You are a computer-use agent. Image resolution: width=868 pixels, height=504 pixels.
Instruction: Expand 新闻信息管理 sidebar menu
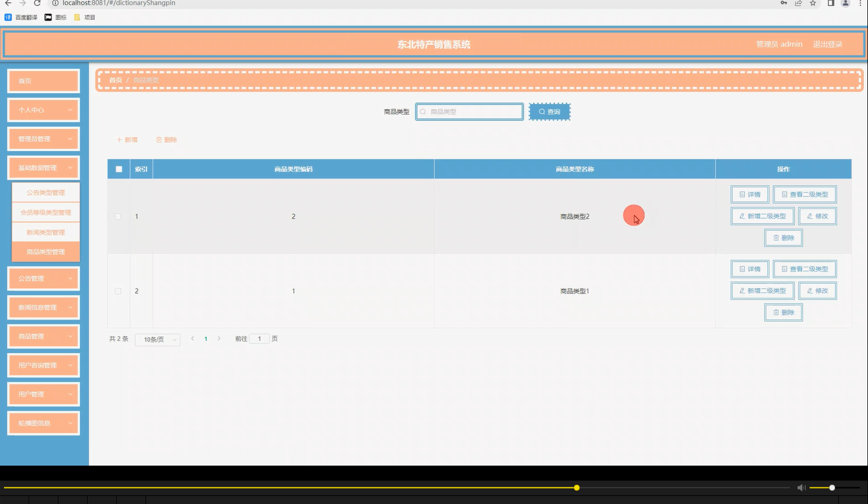[43, 308]
